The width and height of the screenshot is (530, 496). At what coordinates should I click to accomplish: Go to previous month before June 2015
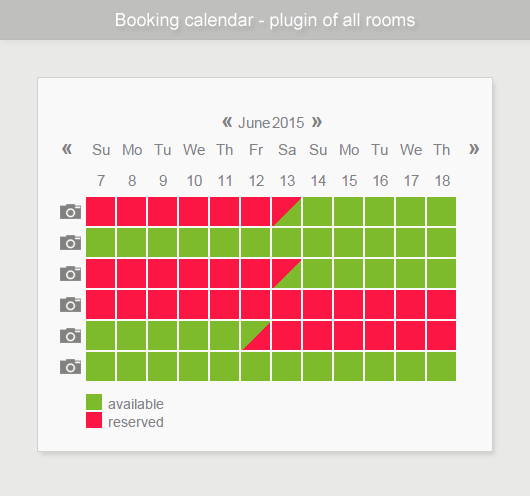(227, 122)
